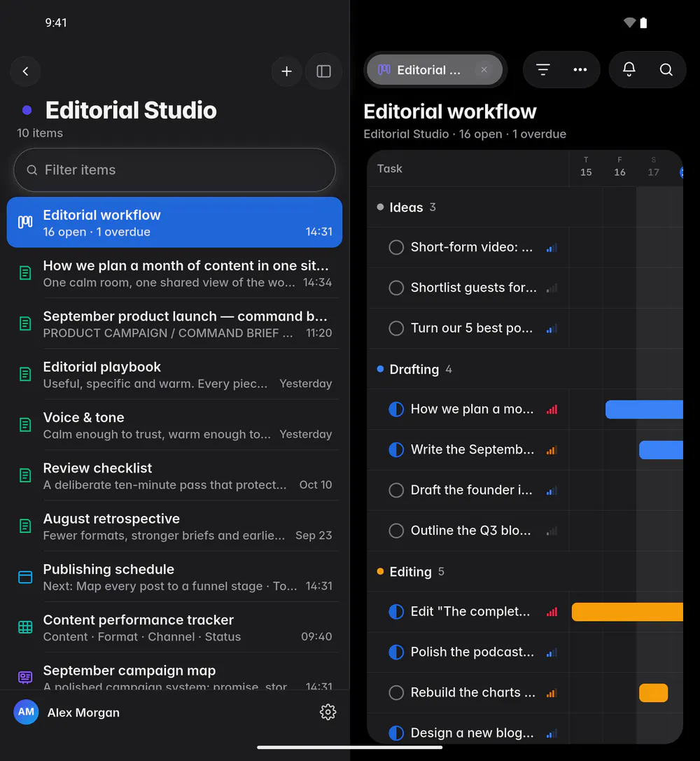This screenshot has height=761, width=700.
Task: Click the Editorial workflow board icon
Action: coord(25,223)
